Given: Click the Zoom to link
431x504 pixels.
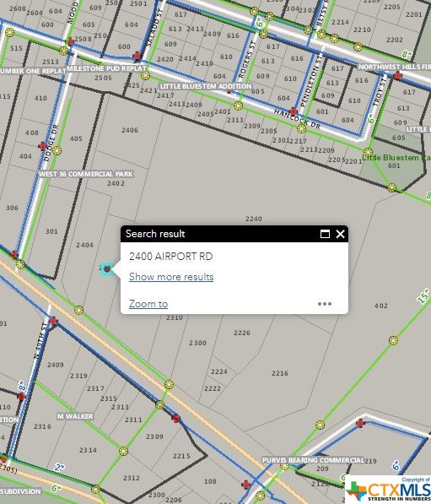Looking at the screenshot, I should 148,304.
